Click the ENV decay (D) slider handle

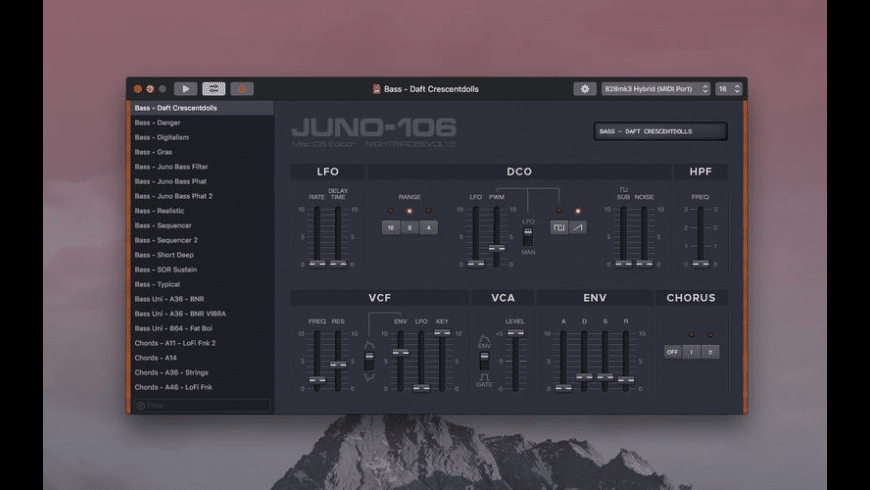(584, 377)
